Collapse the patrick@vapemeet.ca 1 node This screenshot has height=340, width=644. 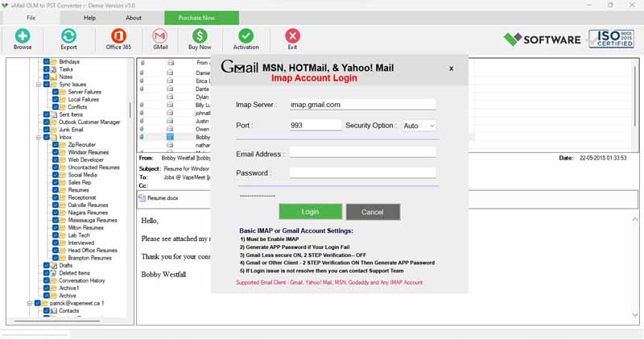(30, 304)
